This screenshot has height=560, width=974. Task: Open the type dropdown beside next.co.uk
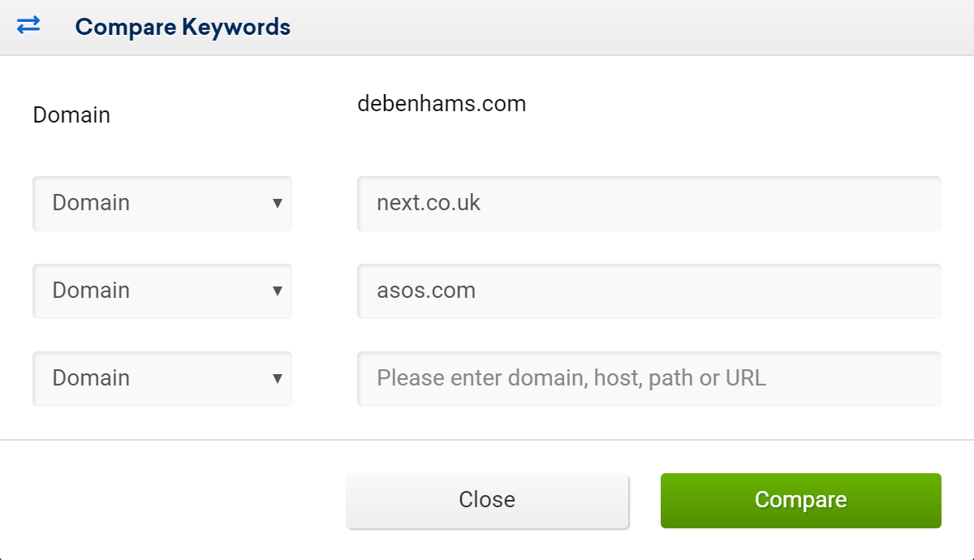[x=162, y=203]
